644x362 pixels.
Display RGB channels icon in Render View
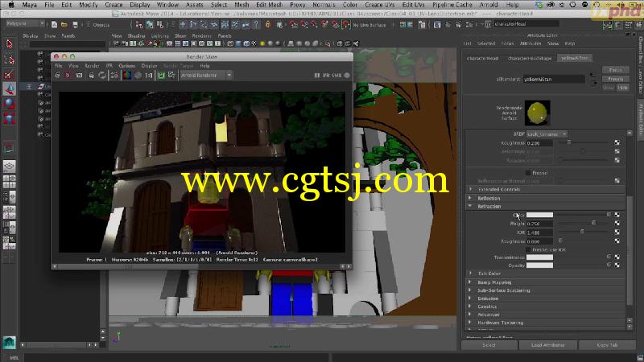(127, 75)
